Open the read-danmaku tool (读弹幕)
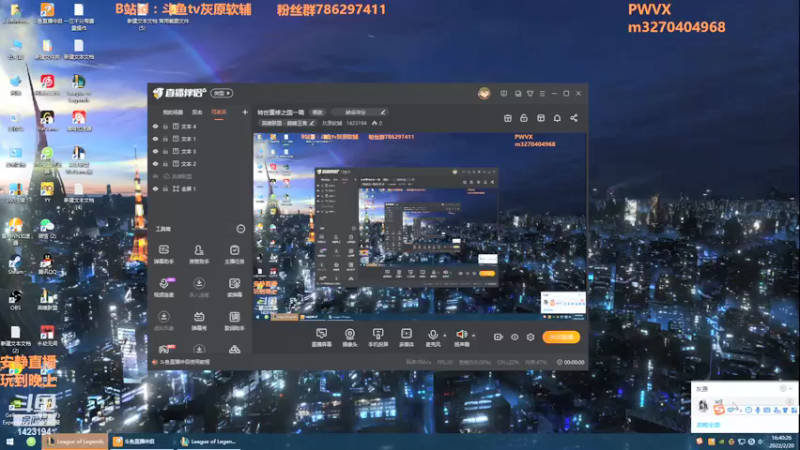Viewport: 800px width, 450px height. (234, 287)
